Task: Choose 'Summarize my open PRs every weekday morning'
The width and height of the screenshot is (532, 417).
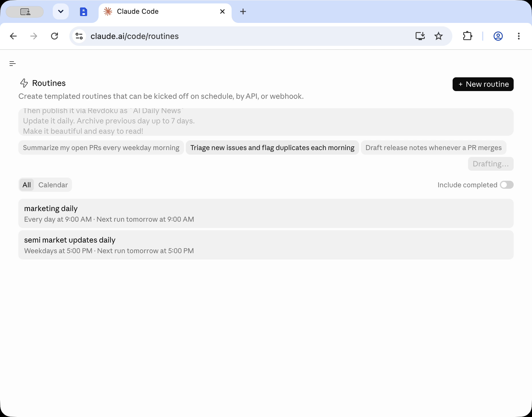Action: pyautogui.click(x=101, y=147)
